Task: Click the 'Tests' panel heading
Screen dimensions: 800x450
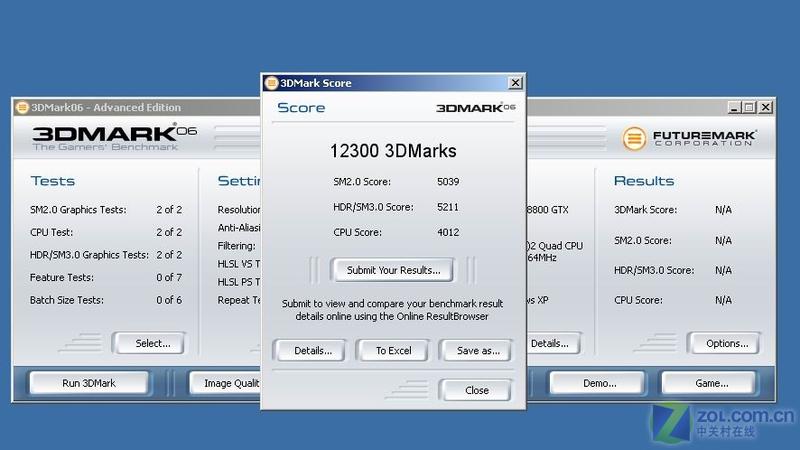Action: tap(53, 181)
